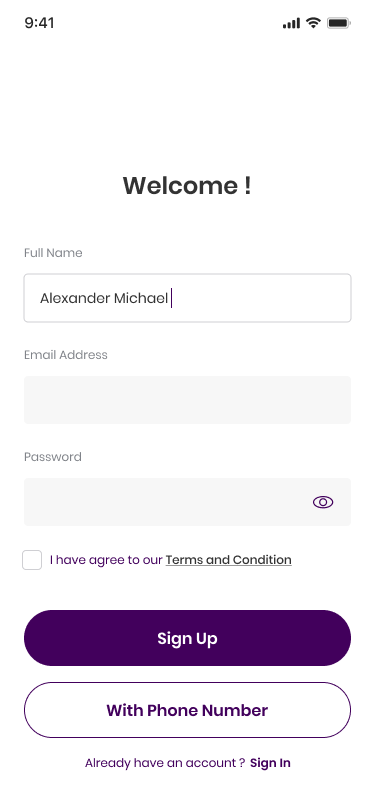Select the Email Address input field
The width and height of the screenshot is (375, 812).
188,400
